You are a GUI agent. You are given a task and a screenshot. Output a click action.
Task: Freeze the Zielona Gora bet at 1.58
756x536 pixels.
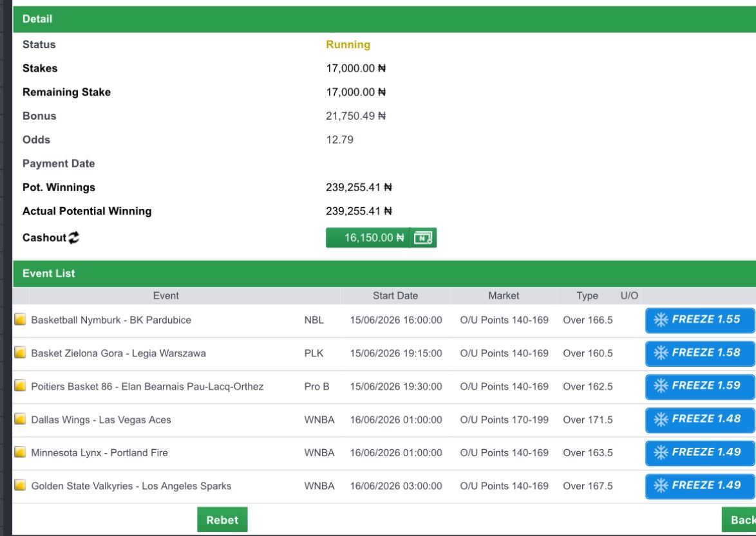click(x=700, y=353)
